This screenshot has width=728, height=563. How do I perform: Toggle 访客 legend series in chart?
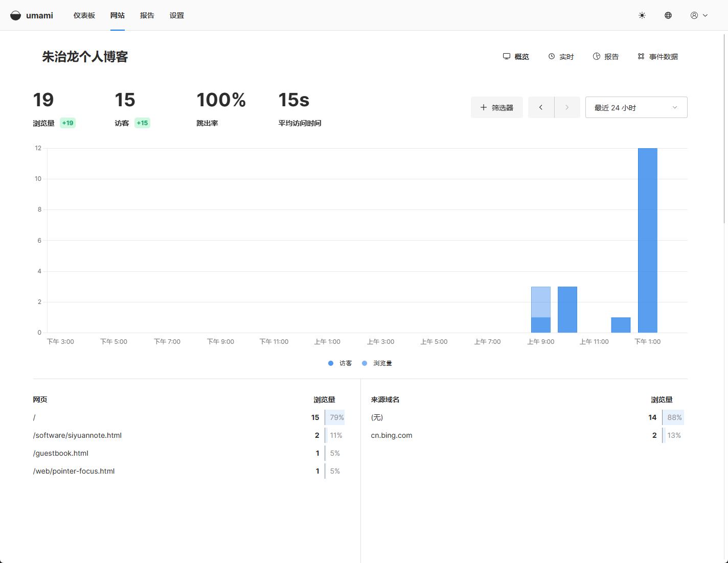point(340,363)
